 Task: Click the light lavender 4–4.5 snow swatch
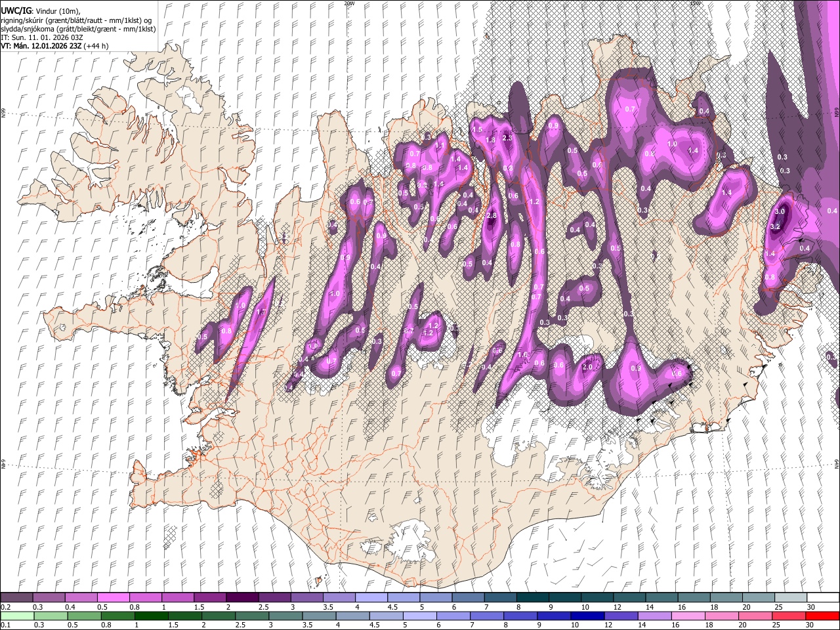371,597
